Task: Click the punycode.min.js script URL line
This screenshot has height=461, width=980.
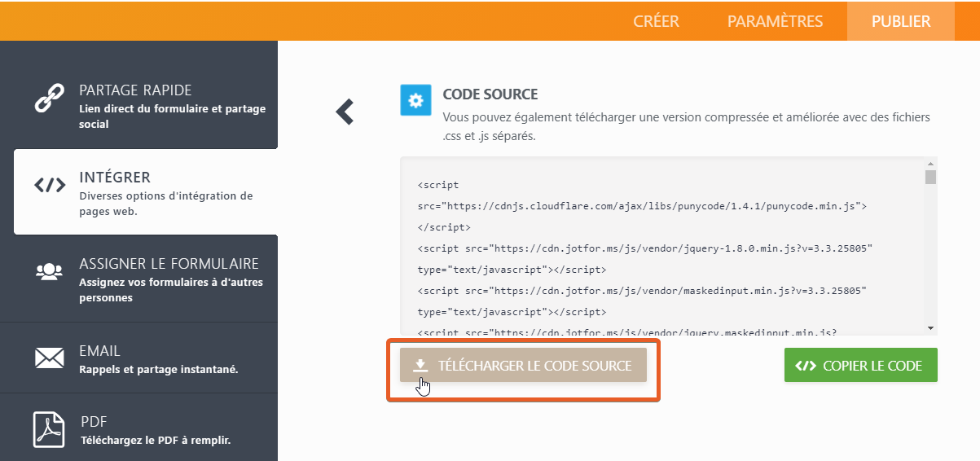Action: 642,206
